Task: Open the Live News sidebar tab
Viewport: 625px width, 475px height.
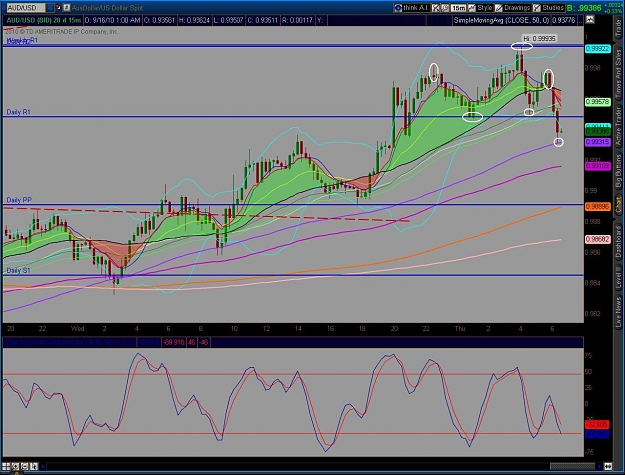Action: click(618, 310)
